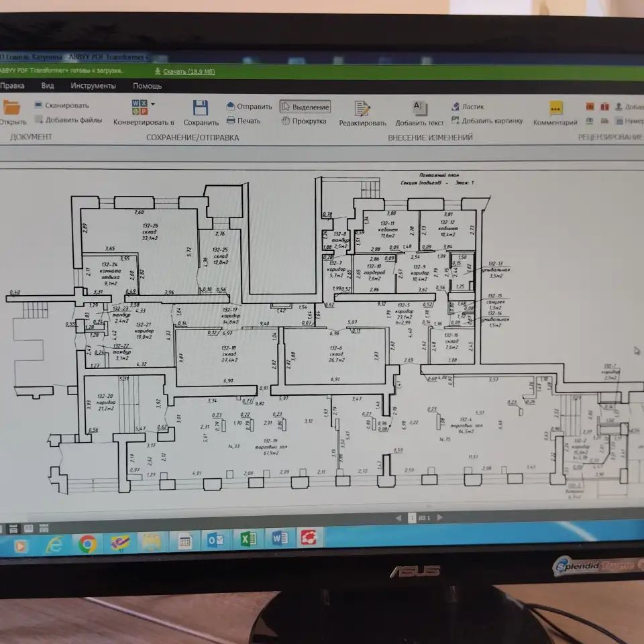This screenshot has height=644, width=644.
Task: Click the Сохранить floppy disk icon
Action: (201, 107)
